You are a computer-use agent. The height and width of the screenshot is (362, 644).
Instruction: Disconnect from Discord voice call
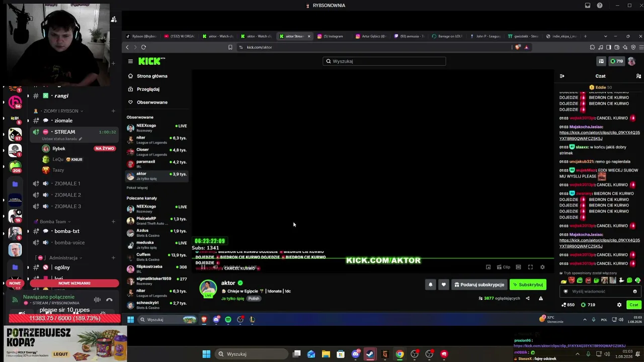109,300
